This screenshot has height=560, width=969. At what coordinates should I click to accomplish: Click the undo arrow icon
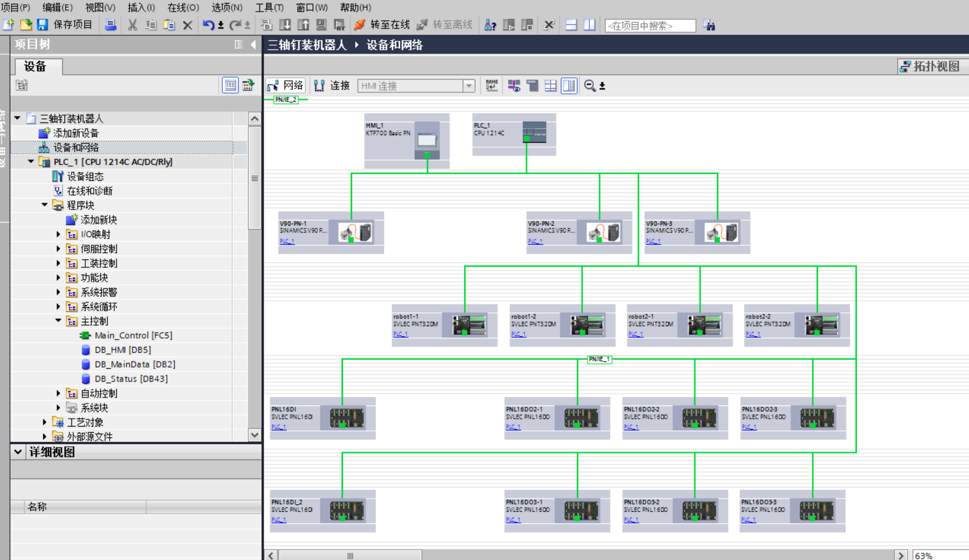(208, 25)
